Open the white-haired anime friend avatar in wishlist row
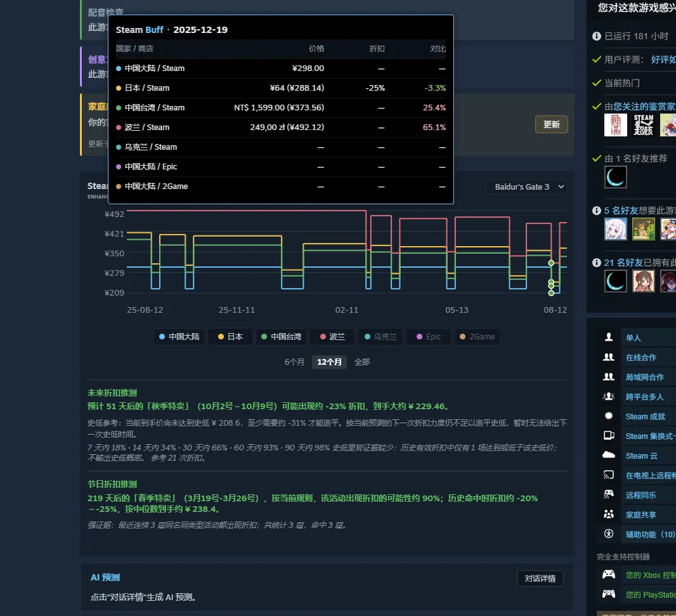Viewport: 676px width, 616px height. click(x=615, y=228)
